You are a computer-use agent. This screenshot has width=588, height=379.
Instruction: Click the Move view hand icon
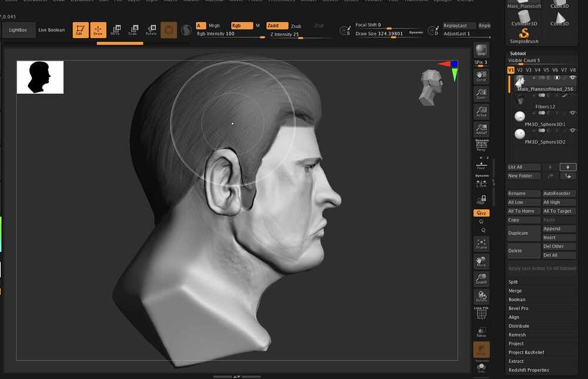tap(481, 261)
